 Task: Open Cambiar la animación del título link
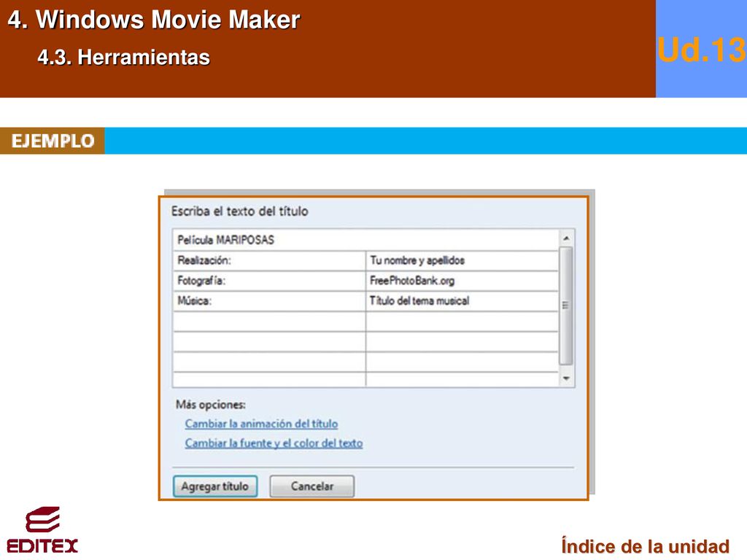[x=262, y=424]
